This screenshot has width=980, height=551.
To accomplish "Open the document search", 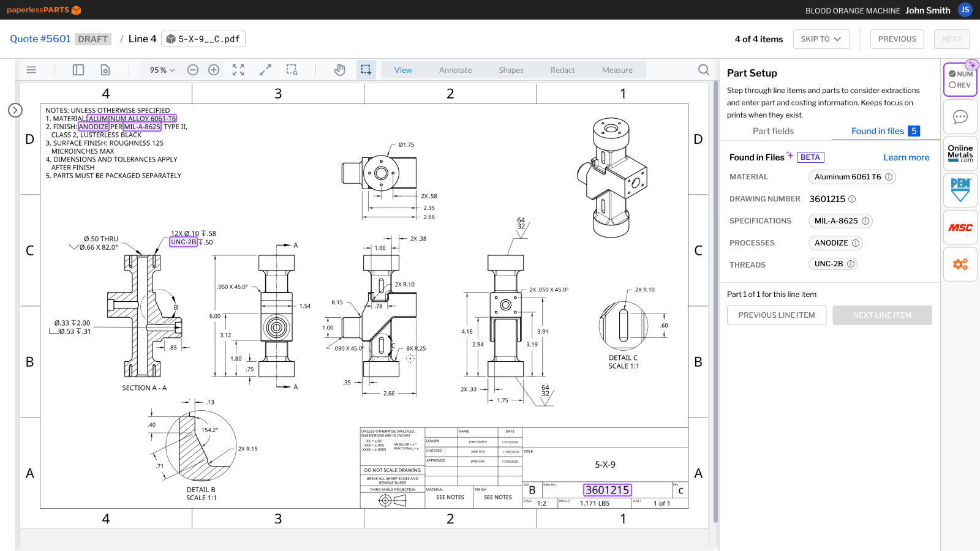I will pos(703,70).
